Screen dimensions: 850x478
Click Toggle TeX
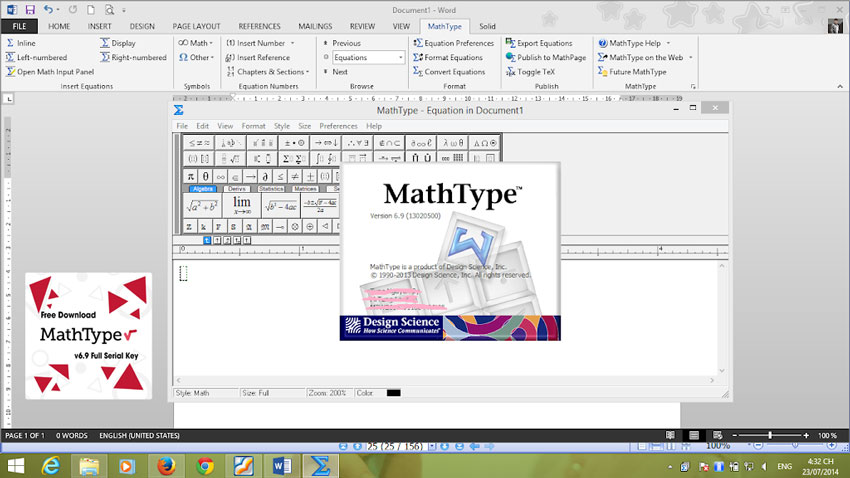coord(530,72)
